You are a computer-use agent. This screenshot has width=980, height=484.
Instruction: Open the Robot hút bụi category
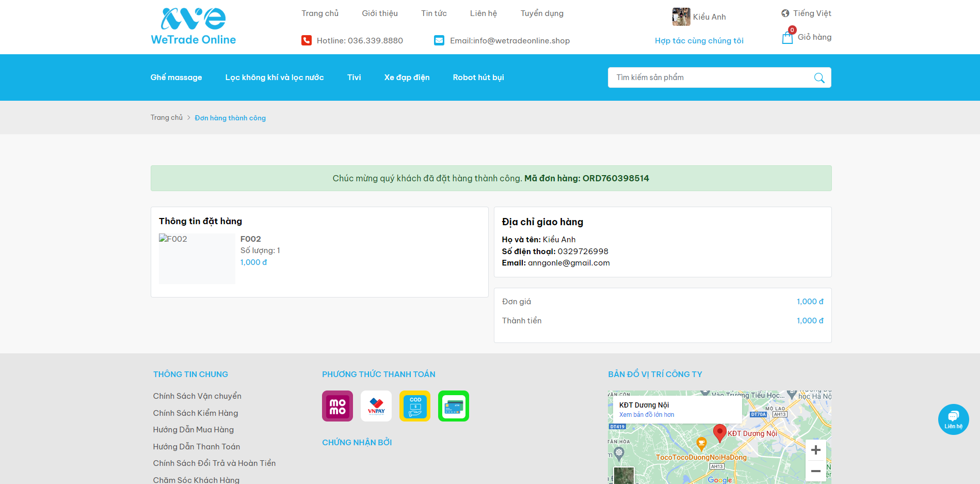(x=478, y=77)
